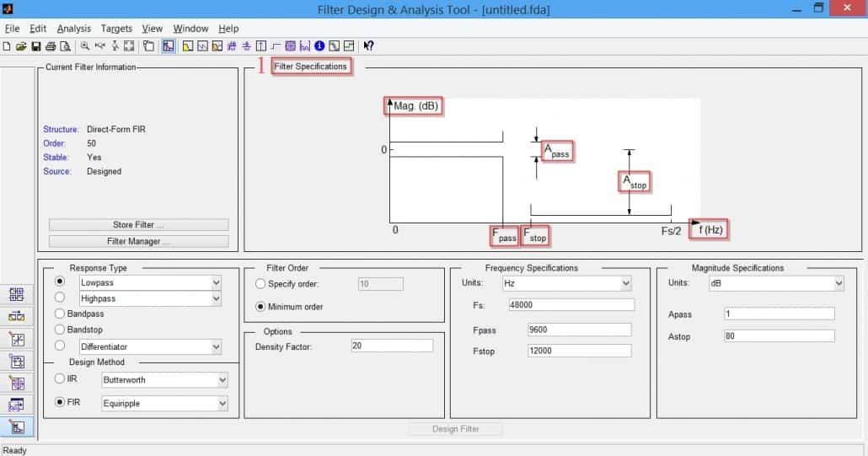Viewport: 868px width, 456px height.
Task: Click the Impulse Response toolbar icon
Action: click(261, 46)
